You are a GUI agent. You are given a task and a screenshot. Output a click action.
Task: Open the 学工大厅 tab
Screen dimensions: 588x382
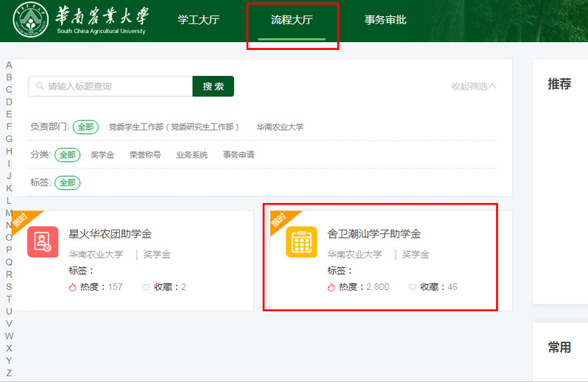(x=199, y=20)
